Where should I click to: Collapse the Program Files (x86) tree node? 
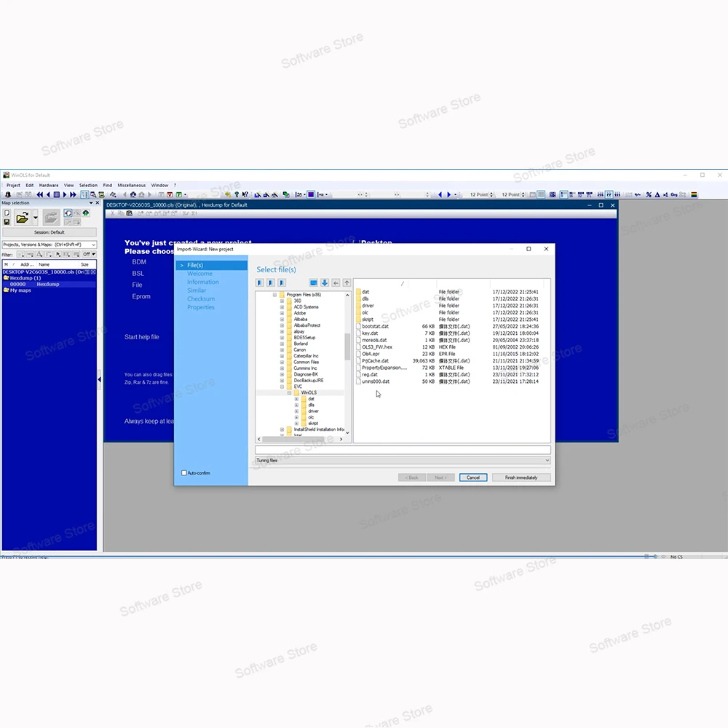point(275,295)
